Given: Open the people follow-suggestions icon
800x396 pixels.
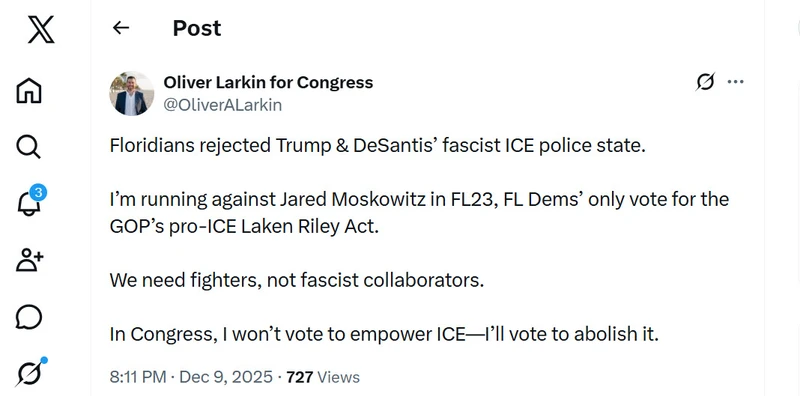Looking at the screenshot, I should tap(30, 260).
